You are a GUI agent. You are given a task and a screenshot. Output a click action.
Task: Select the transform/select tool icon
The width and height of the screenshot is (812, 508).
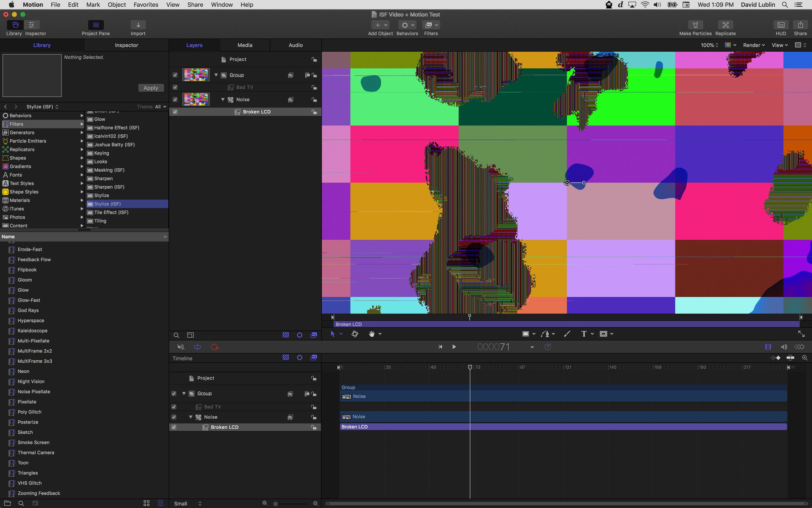[x=333, y=334]
